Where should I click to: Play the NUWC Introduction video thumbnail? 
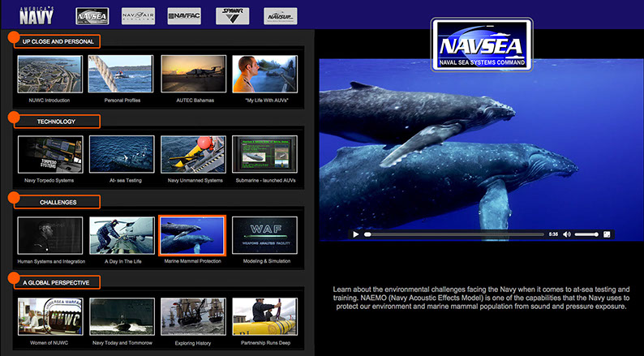tap(49, 74)
